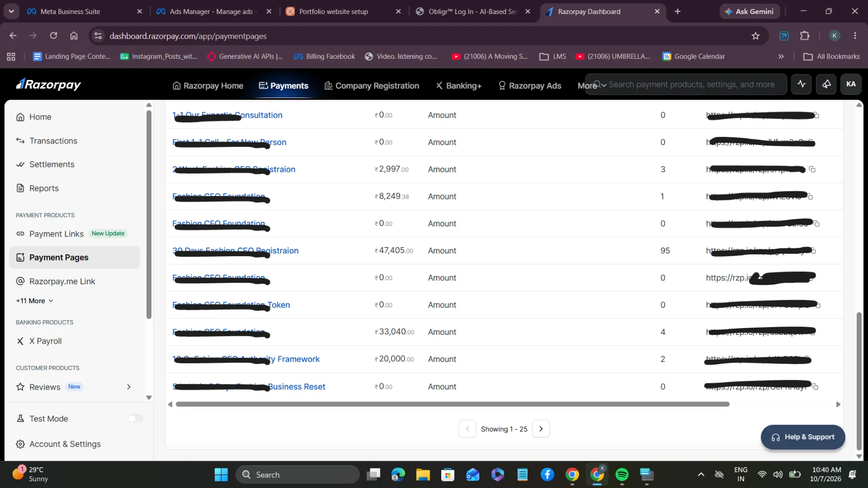Bookmark this page with the star icon
868x488 pixels.
pyautogui.click(x=756, y=36)
